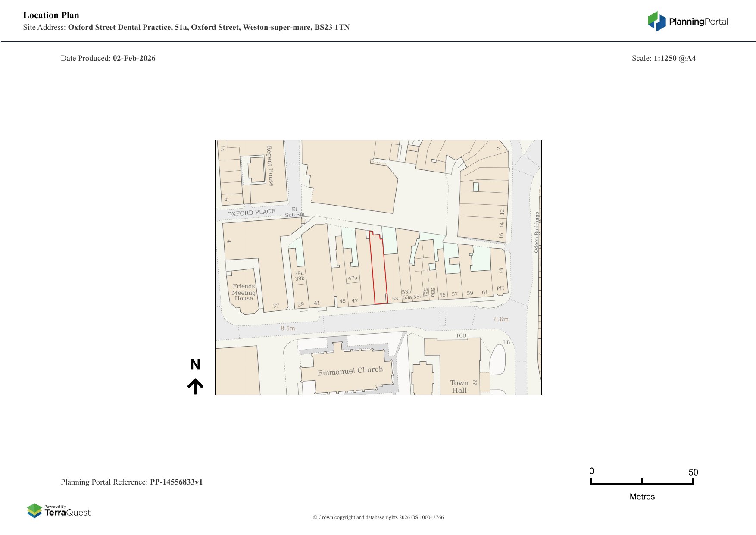
Task: Click the letter N above the arrow
Action: pos(195,365)
